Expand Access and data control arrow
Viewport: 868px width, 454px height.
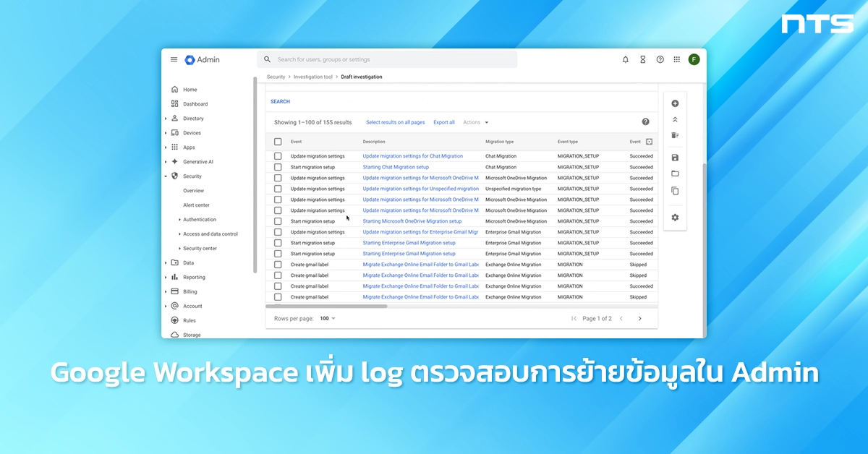[179, 234]
